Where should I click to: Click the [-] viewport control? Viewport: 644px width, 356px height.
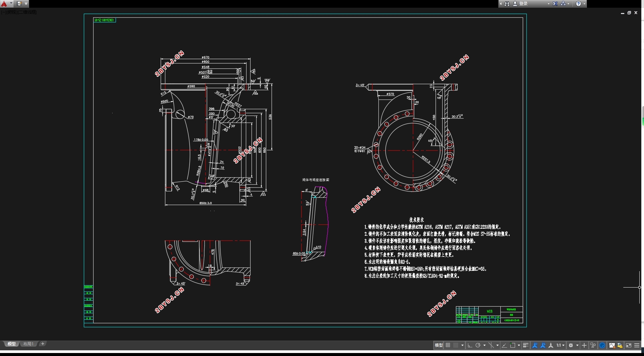tap(3, 12)
